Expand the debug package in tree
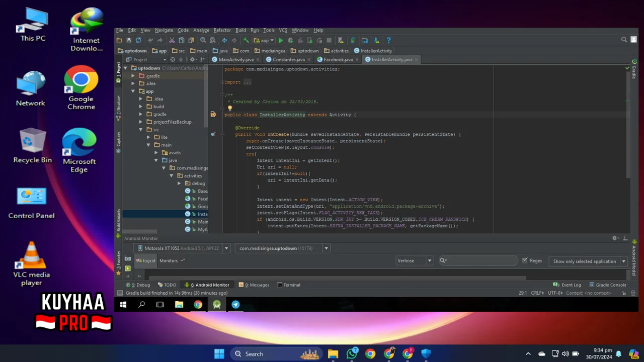 click(179, 184)
